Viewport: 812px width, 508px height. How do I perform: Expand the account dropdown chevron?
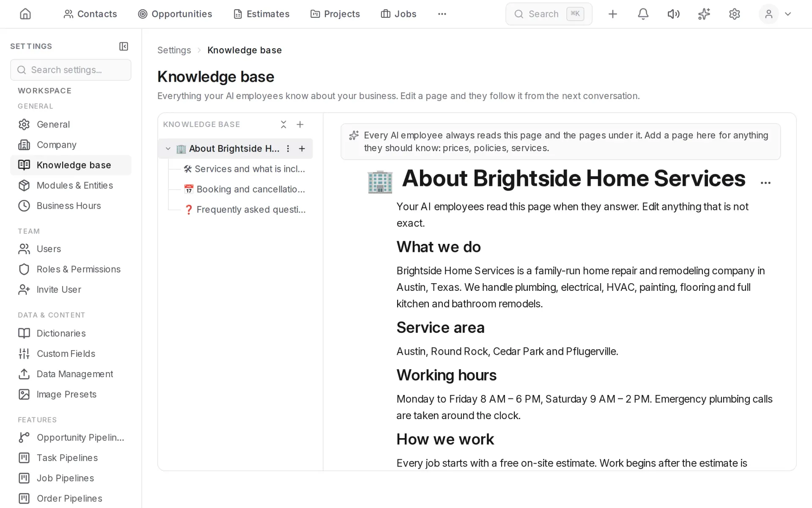coord(787,14)
